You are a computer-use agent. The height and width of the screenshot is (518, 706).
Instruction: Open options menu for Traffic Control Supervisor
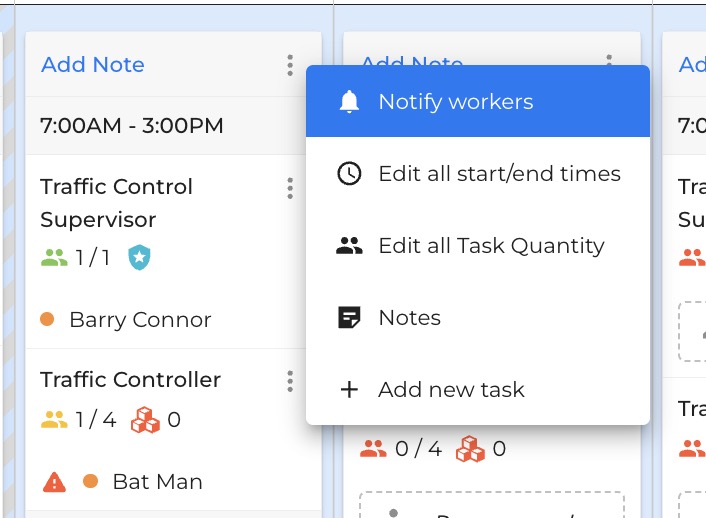click(x=290, y=188)
